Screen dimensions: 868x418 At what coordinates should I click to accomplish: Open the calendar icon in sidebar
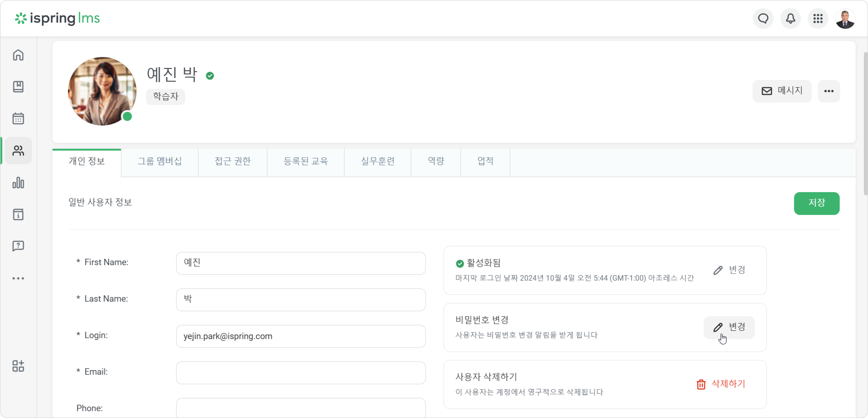[18, 119]
